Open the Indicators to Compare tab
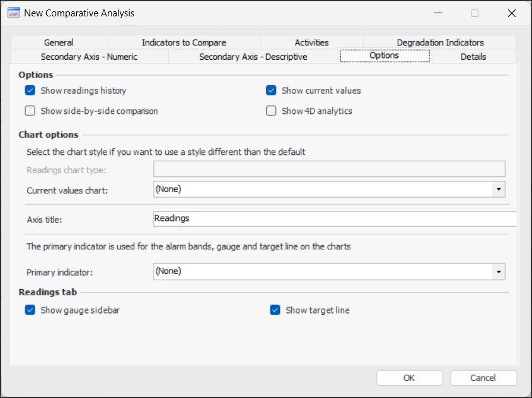Viewport: 532px width, 398px height. click(183, 43)
